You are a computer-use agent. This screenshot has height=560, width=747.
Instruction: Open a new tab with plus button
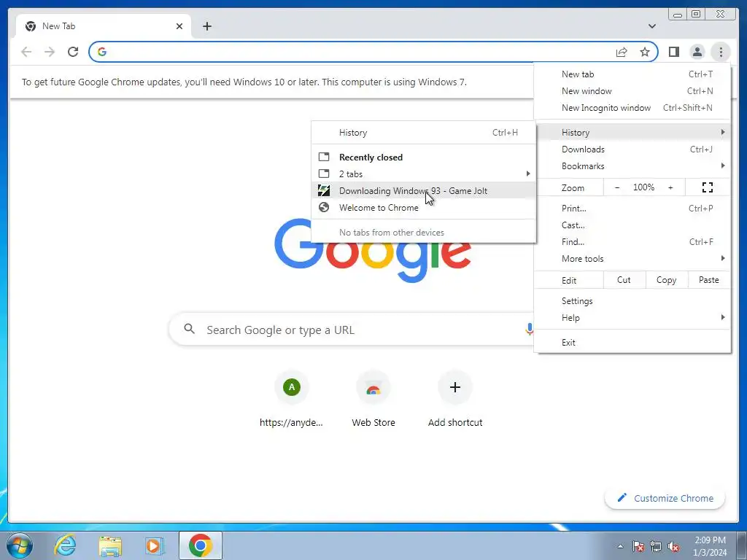pyautogui.click(x=206, y=26)
